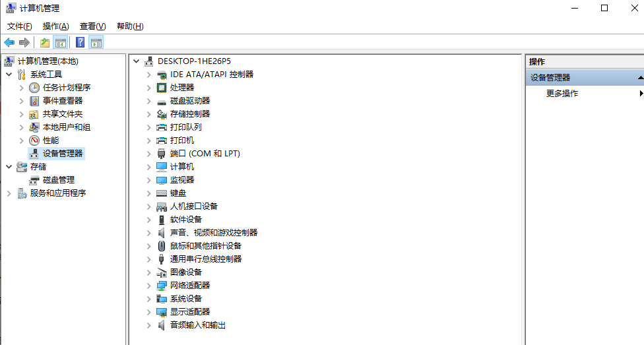This screenshot has width=644, height=345.
Task: Click the 键盘 keyboard icon
Action: tap(162, 193)
